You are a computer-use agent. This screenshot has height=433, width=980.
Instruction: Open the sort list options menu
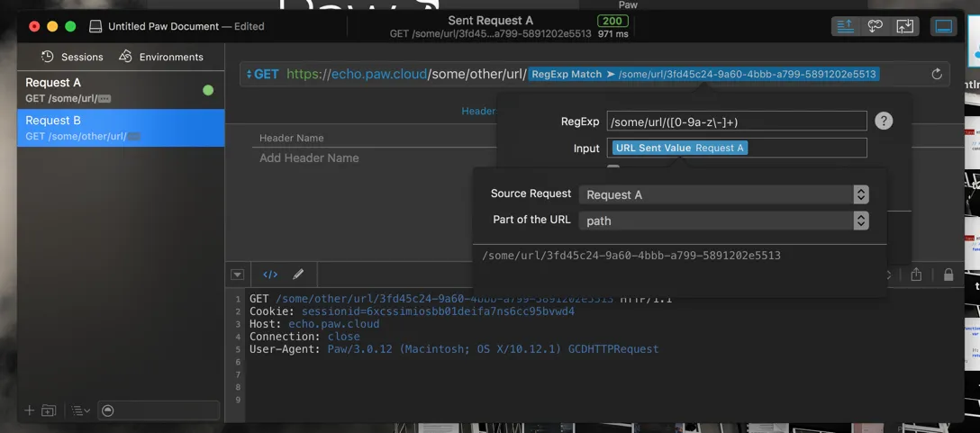point(81,410)
